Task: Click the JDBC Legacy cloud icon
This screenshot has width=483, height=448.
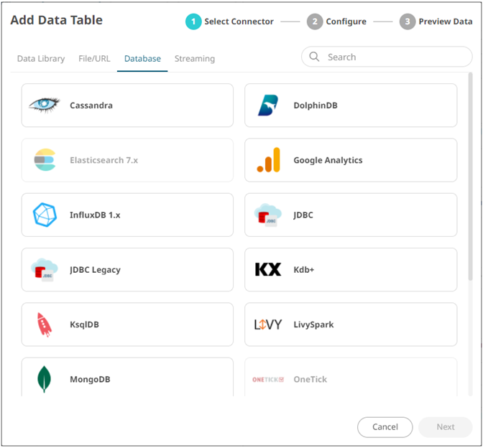Action: 44,269
